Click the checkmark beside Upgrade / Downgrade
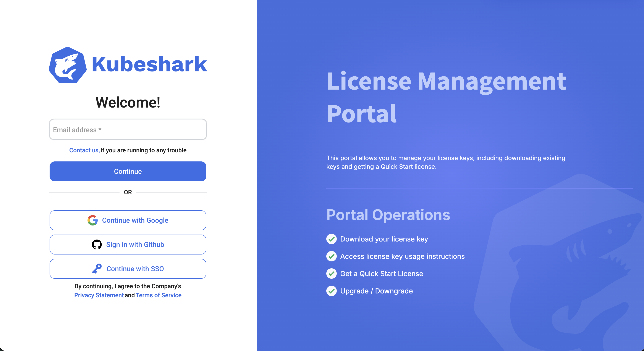 [331, 291]
